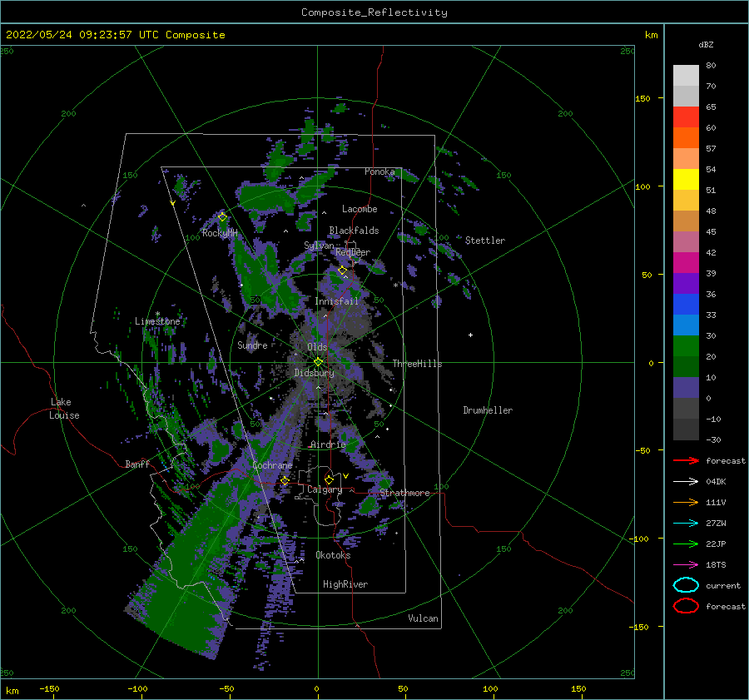Pick the cyan 27ZW arrow icon
749x700 pixels.
686,524
